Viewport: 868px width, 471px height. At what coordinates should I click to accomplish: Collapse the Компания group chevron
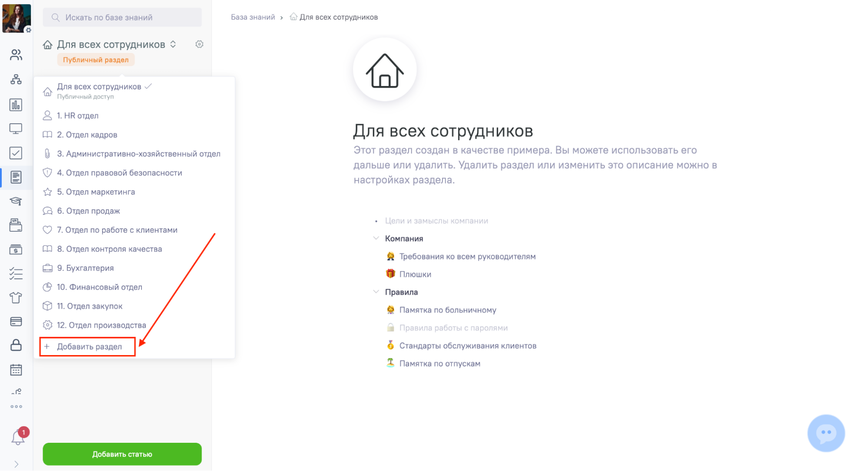pos(376,238)
